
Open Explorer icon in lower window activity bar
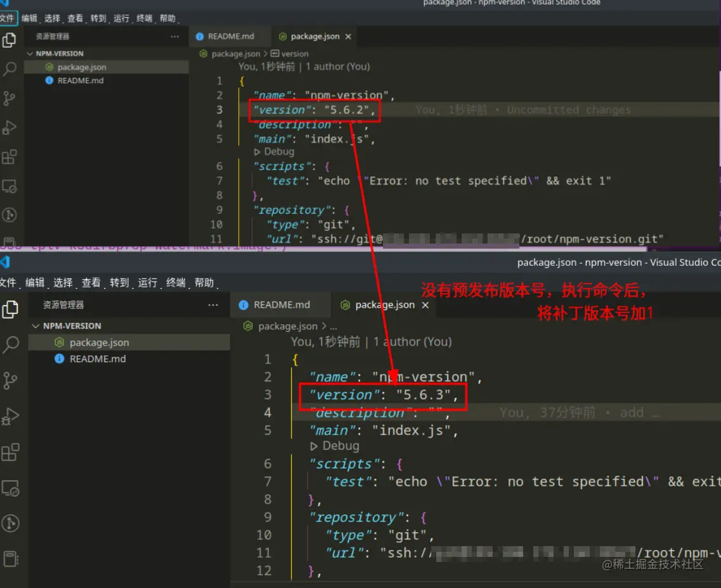pyautogui.click(x=10, y=309)
